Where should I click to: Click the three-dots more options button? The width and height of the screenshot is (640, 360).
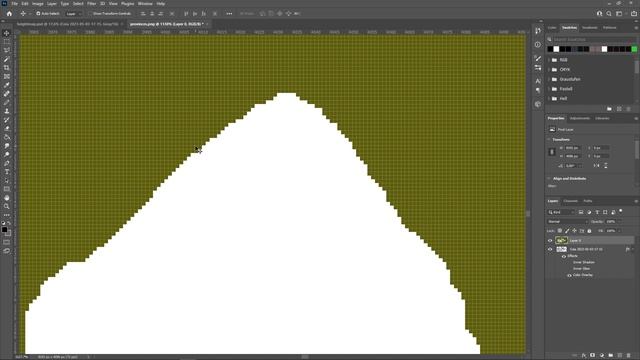(229, 13)
